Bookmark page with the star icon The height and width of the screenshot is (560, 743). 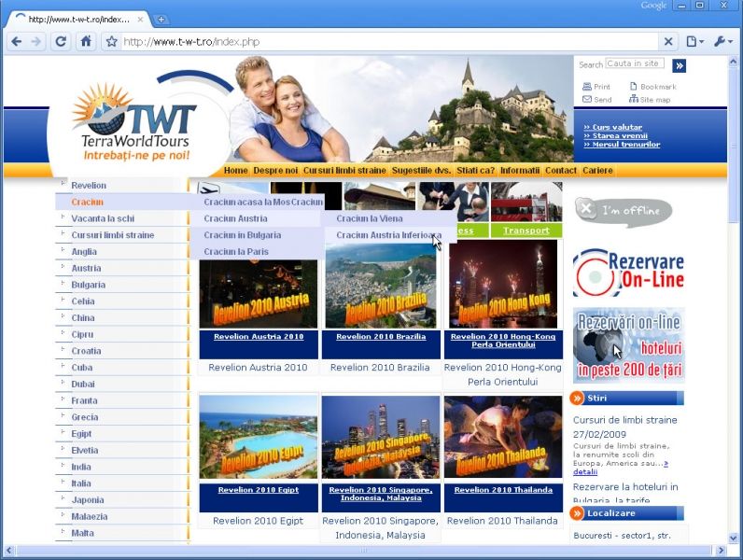pos(111,41)
